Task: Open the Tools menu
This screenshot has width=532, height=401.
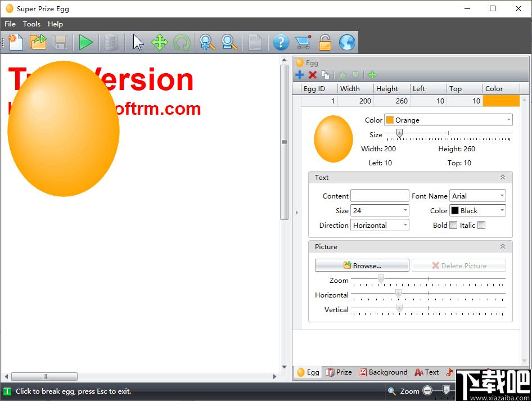Action: click(31, 24)
